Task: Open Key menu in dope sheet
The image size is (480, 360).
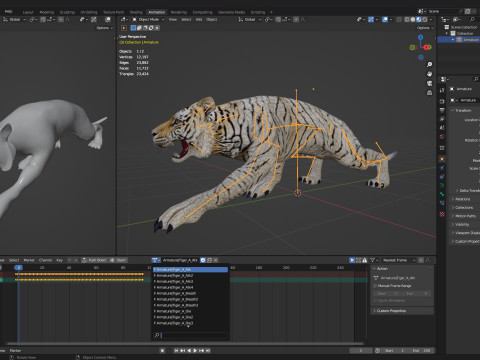Action: [x=59, y=260]
